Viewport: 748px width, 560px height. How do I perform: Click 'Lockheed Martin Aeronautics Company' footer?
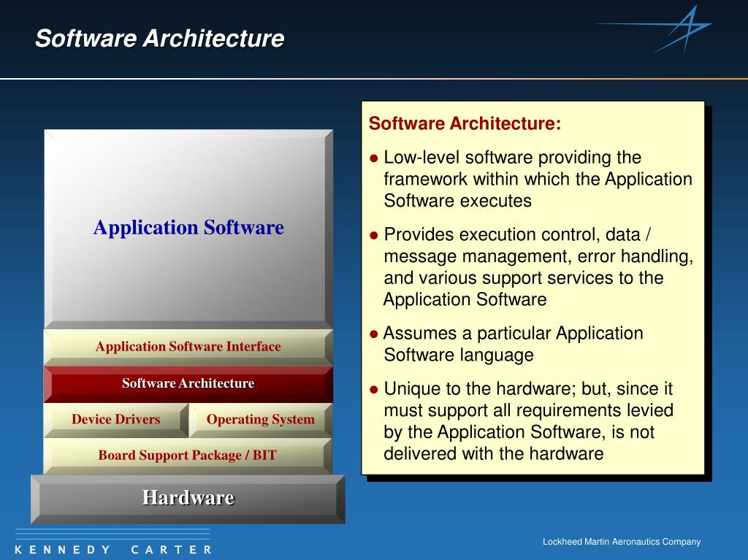click(x=622, y=542)
